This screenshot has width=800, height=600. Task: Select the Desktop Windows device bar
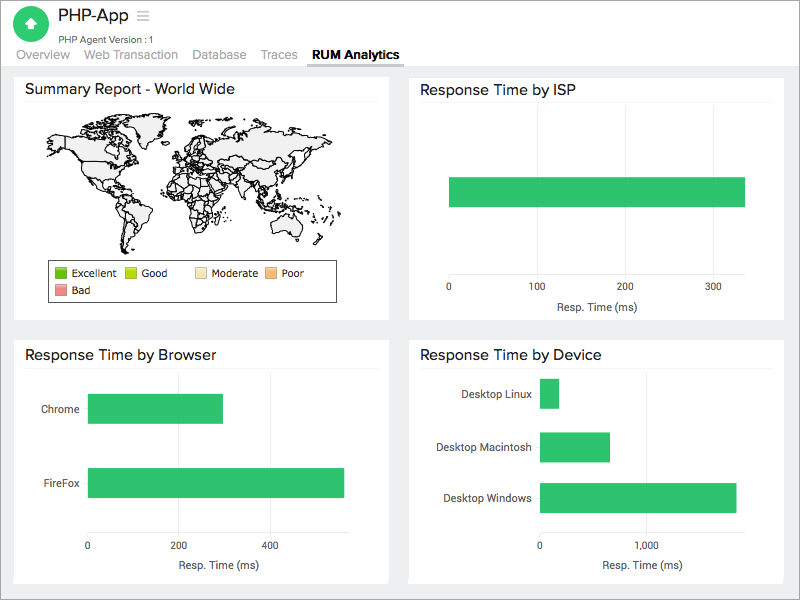click(x=640, y=498)
